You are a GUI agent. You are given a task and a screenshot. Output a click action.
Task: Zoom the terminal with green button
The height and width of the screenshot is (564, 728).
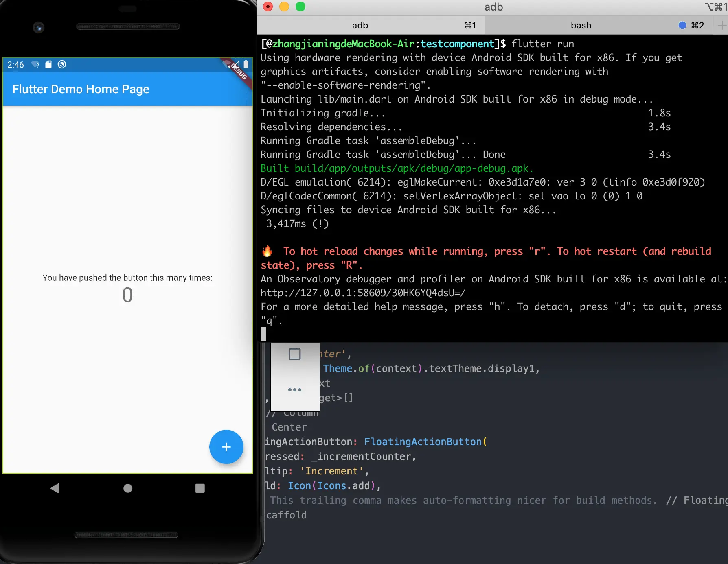300,7
